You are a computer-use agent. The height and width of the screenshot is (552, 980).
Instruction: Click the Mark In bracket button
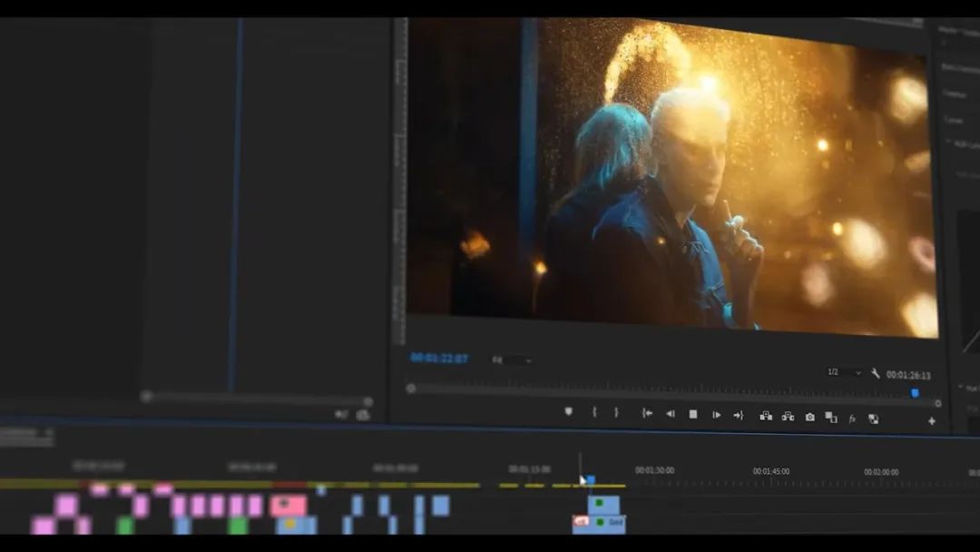click(594, 413)
